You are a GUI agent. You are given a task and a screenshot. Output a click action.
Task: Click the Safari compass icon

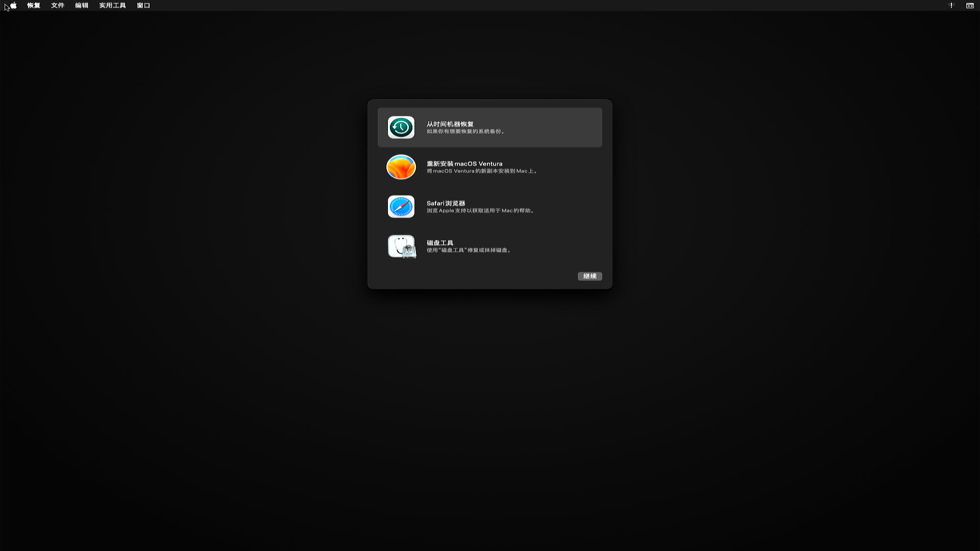click(401, 207)
